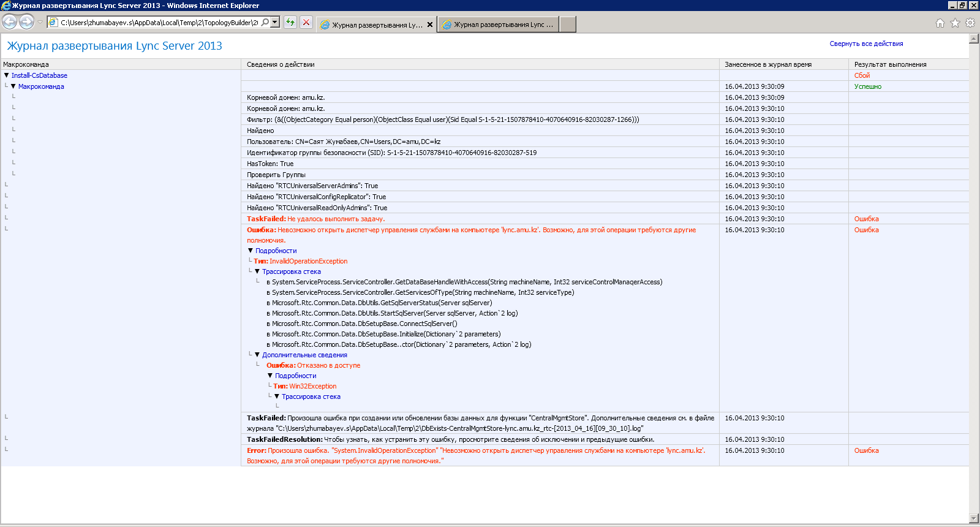Close the first 'Журнал развертывания Ly…' tab
980x527 pixels.
pos(430,25)
